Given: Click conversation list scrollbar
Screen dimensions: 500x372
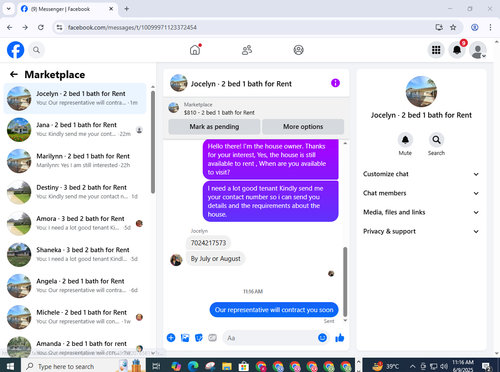Looking at the screenshot, I should tap(153, 142).
